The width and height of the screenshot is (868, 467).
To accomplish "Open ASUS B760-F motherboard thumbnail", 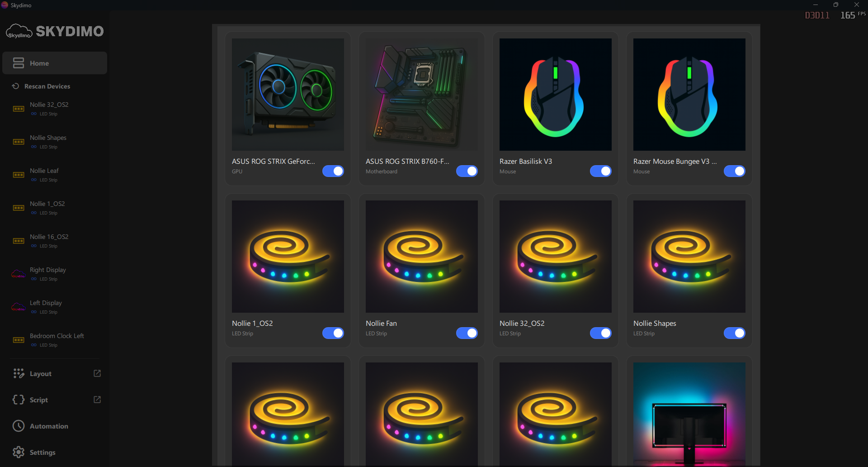I will [x=422, y=95].
